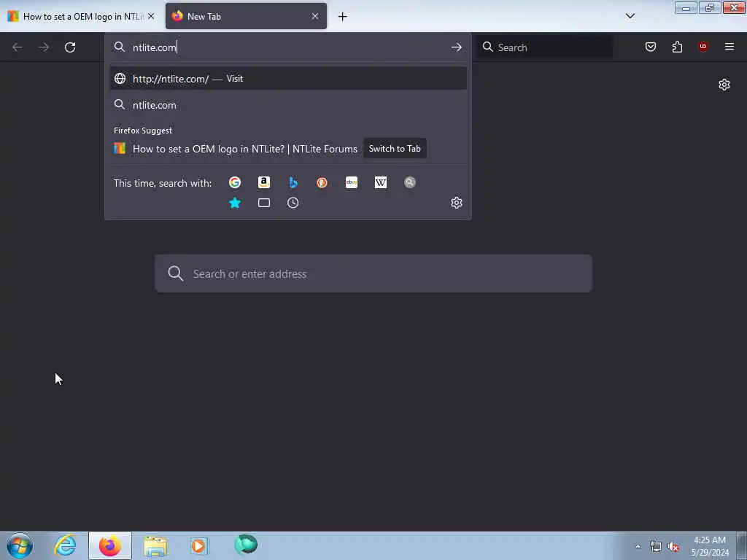Open the Extensions puzzle icon
The height and width of the screenshot is (560, 747).
677,47
